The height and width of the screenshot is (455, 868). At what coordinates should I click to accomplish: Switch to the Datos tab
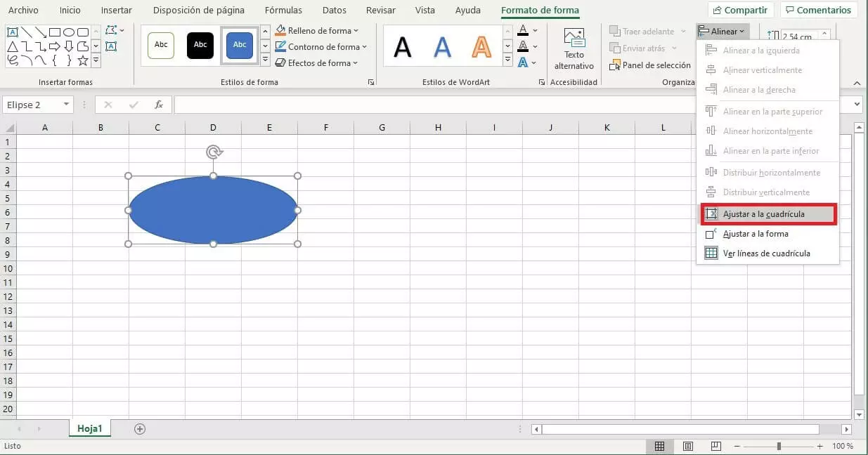coord(334,11)
